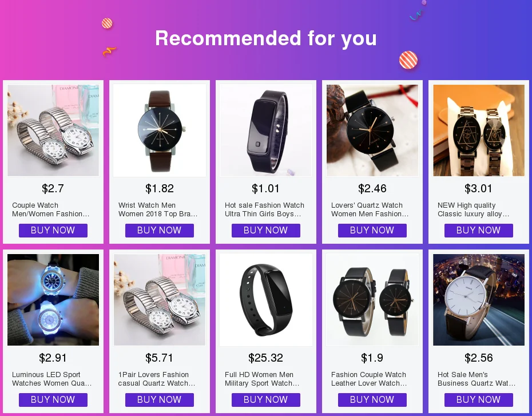Open the black Fashion Couple Watch pair image
The image size is (532, 416).
pos(372,300)
